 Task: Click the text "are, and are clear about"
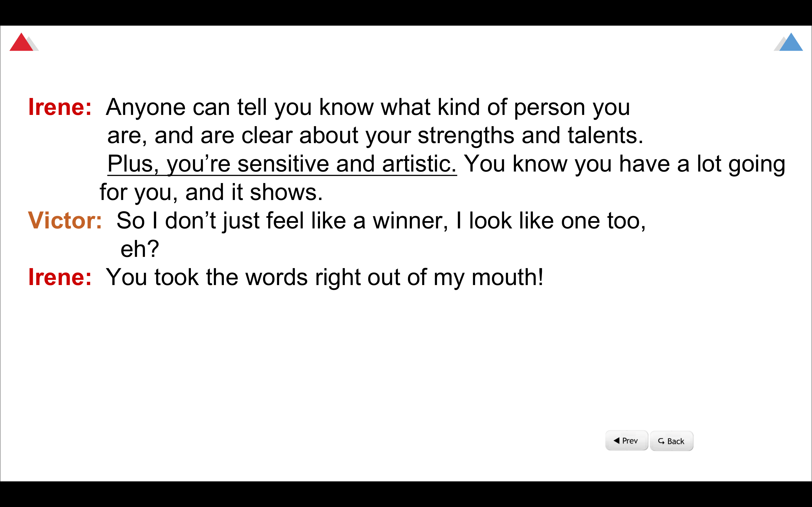tap(375, 135)
